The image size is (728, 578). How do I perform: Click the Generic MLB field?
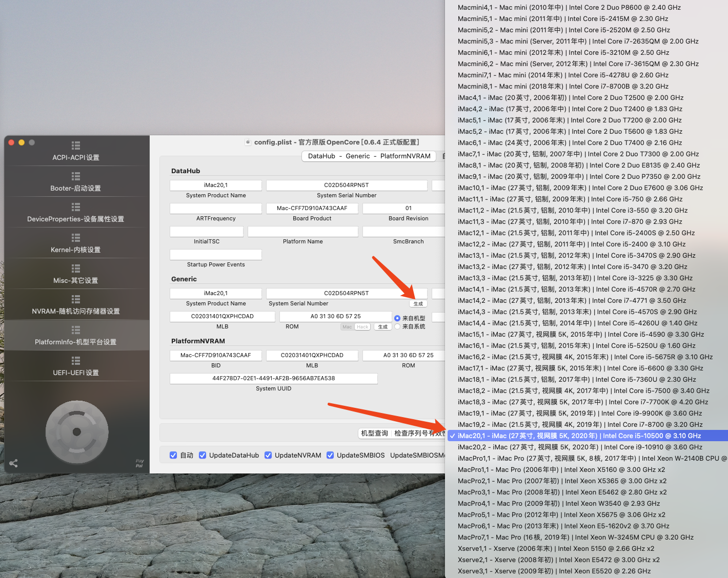[223, 316]
